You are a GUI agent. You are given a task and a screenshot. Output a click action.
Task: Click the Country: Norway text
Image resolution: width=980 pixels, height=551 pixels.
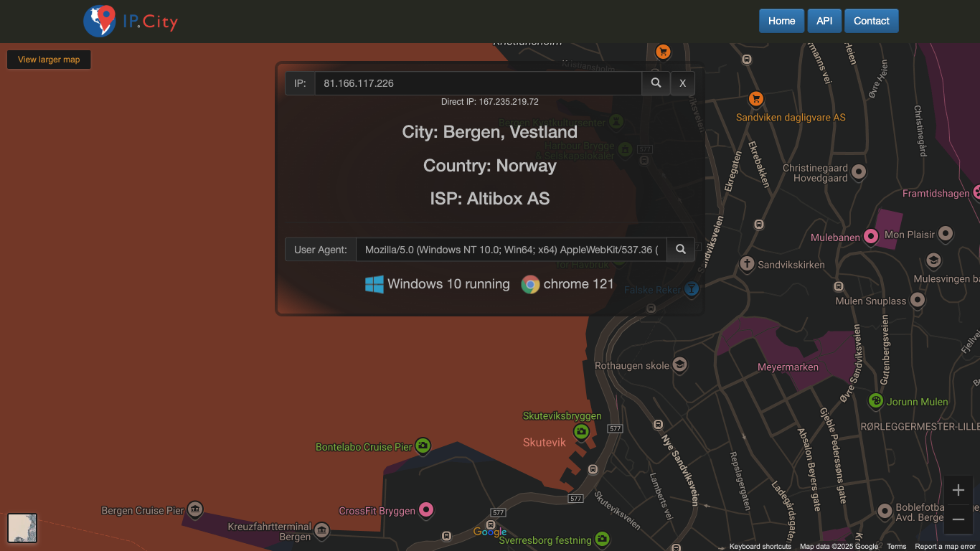tap(490, 166)
